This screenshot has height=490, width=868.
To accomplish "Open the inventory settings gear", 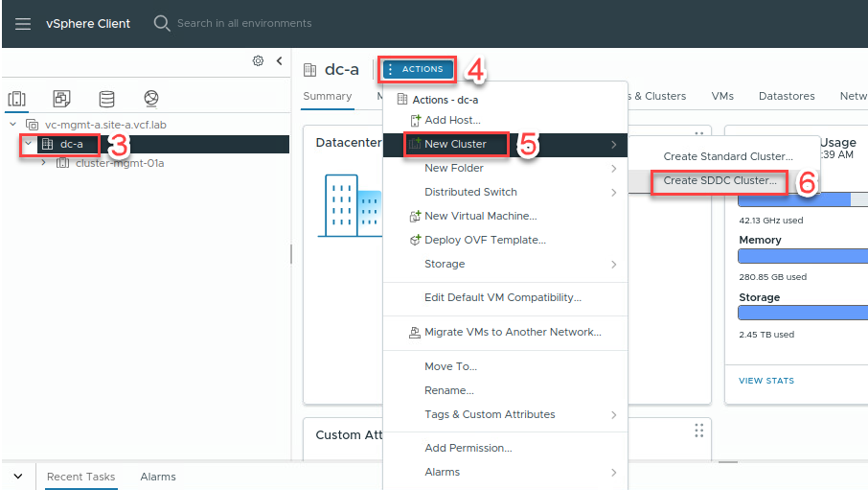I will pos(258,61).
